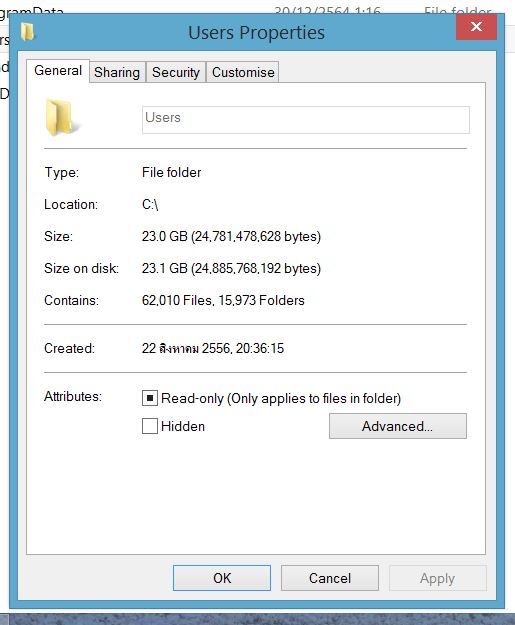The height and width of the screenshot is (625, 515).
Task: Click the Cancel button
Action: point(330,578)
